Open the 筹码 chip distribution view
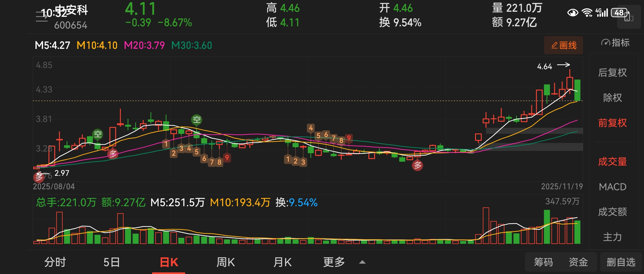Image resolution: width=644 pixels, height=274 pixels. click(543, 262)
